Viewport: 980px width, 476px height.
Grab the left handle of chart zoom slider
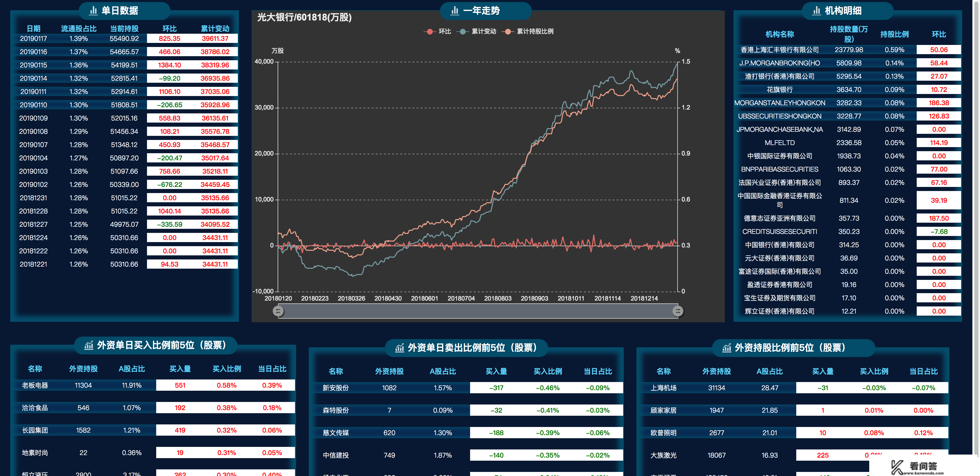click(278, 311)
